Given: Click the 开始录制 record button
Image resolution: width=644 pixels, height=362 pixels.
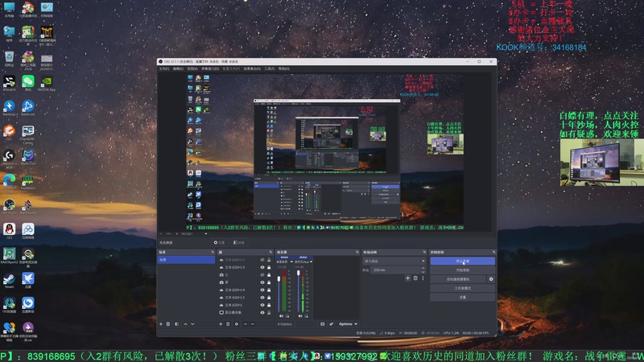Looking at the screenshot, I should click(462, 270).
